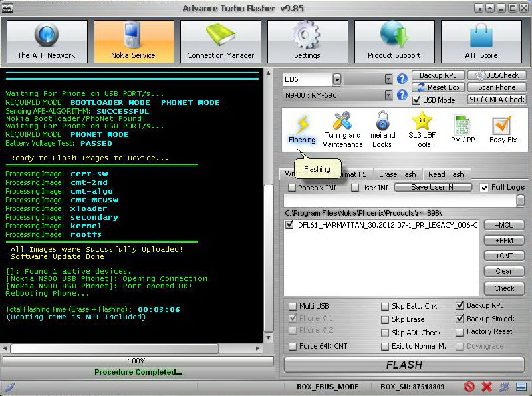Expand the BB5 platform dropdown

point(337,79)
